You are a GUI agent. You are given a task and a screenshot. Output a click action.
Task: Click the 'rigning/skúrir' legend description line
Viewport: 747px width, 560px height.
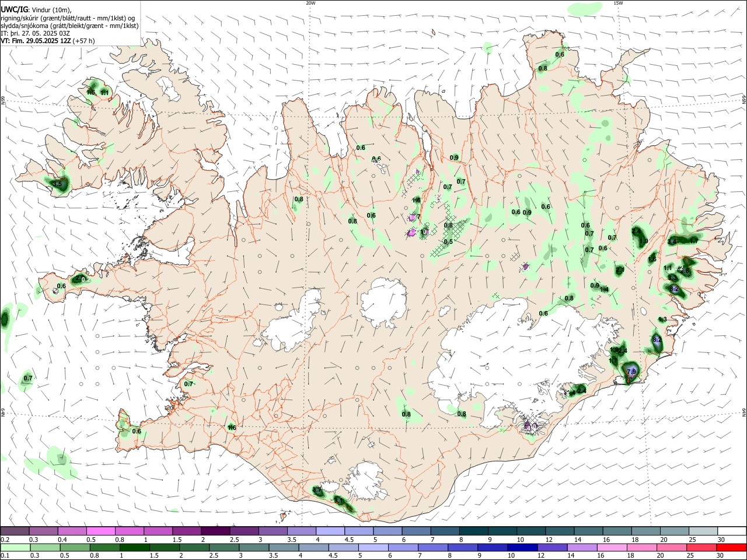click(x=68, y=17)
